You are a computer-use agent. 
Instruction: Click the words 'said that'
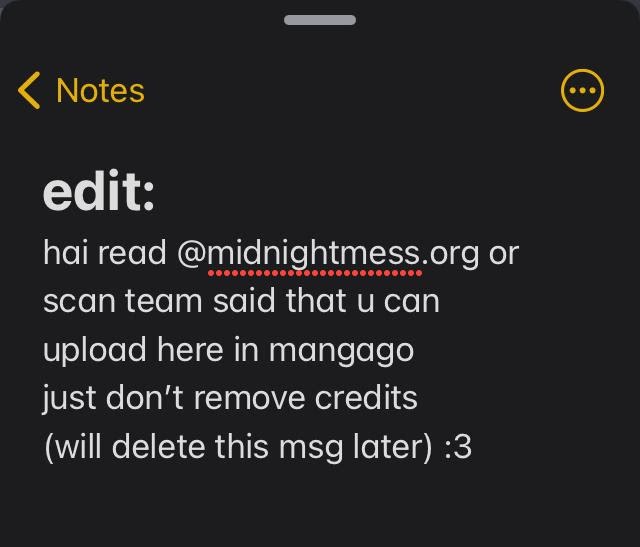(280, 301)
